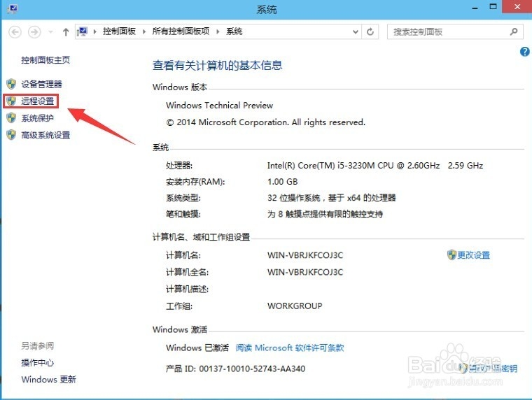Select 系统 breadcrumb
The image size is (532, 400).
pos(234,31)
